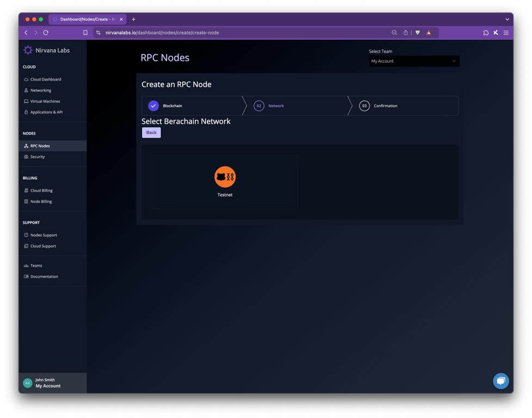
Task: Bookmark this page icon
Action: click(x=85, y=33)
